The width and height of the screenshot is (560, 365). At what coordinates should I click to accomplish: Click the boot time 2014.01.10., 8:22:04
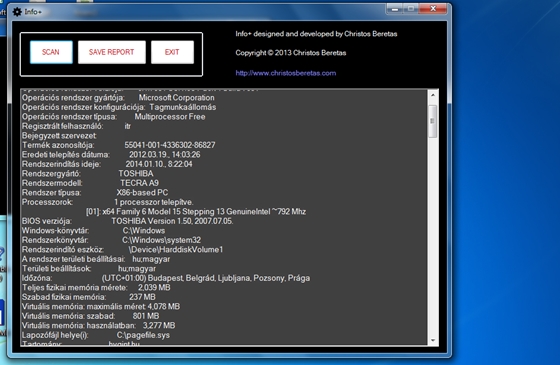[159, 164]
